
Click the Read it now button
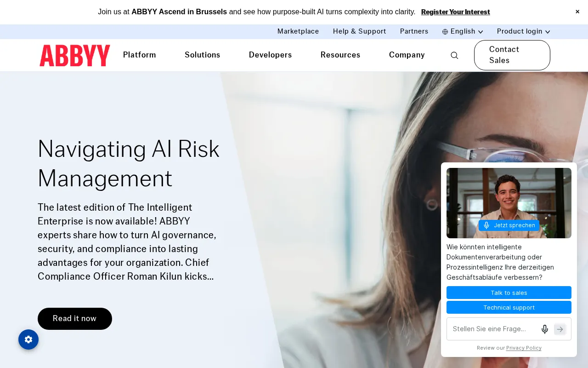[75, 319]
